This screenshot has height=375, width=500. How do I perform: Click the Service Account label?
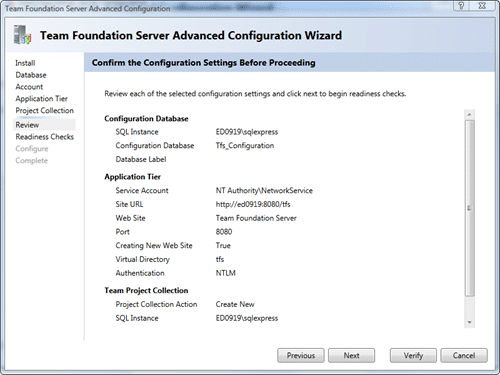142,191
